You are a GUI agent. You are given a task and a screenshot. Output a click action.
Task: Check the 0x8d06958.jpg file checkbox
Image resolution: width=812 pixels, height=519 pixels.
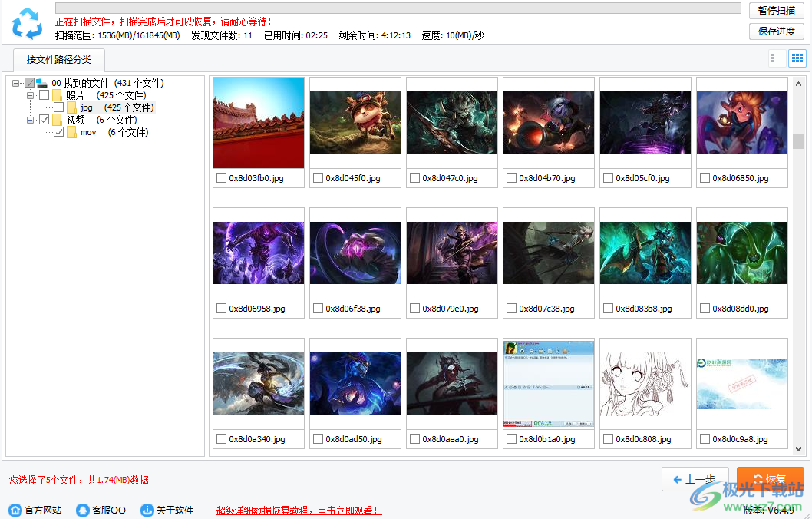[221, 309]
